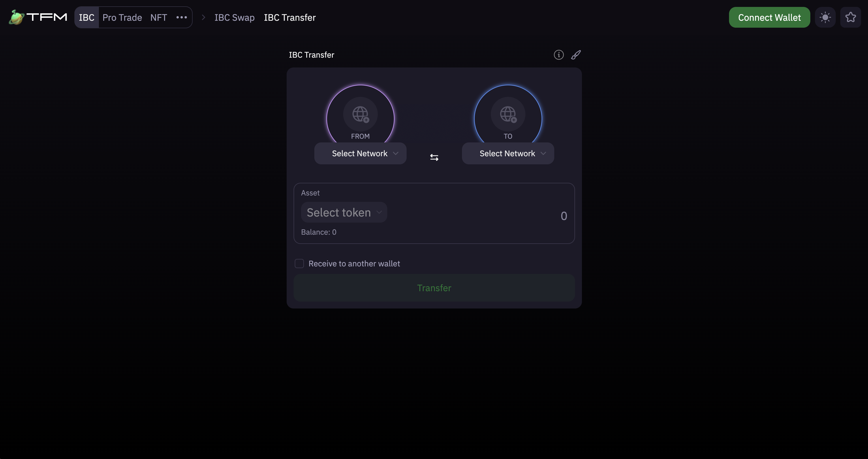Select the IBC tab
This screenshot has height=459, width=868.
click(x=87, y=17)
